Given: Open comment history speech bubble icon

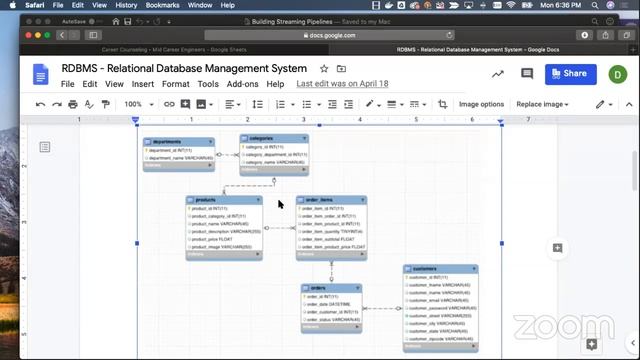Looking at the screenshot, I should (x=527, y=74).
